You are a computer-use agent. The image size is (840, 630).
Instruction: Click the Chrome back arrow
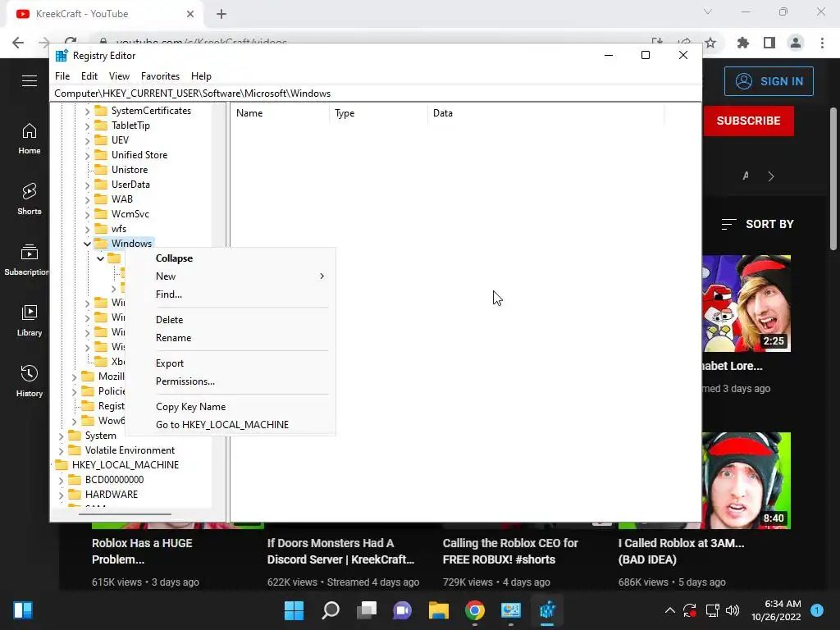pyautogui.click(x=18, y=43)
